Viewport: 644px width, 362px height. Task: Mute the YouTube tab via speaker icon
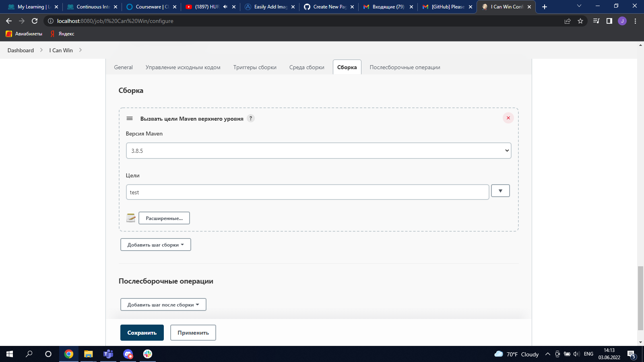(x=225, y=7)
